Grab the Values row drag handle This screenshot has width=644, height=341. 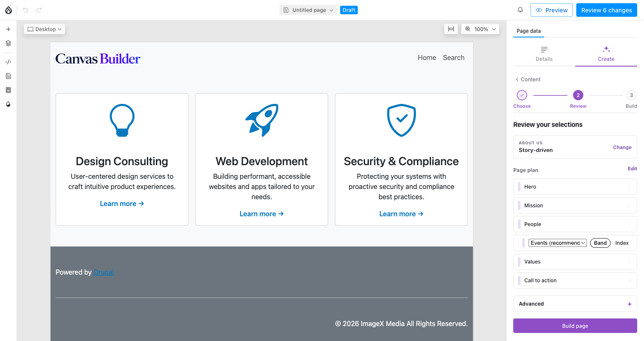point(629,262)
